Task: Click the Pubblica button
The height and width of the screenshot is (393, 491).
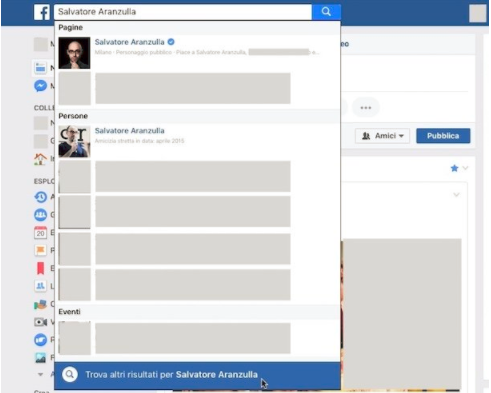Action: tap(443, 136)
